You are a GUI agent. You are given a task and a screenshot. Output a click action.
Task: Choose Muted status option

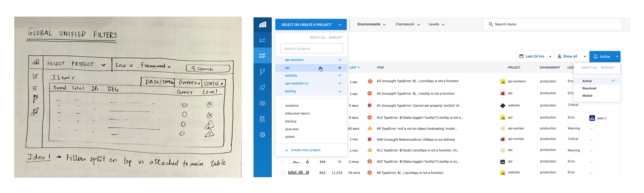click(587, 96)
